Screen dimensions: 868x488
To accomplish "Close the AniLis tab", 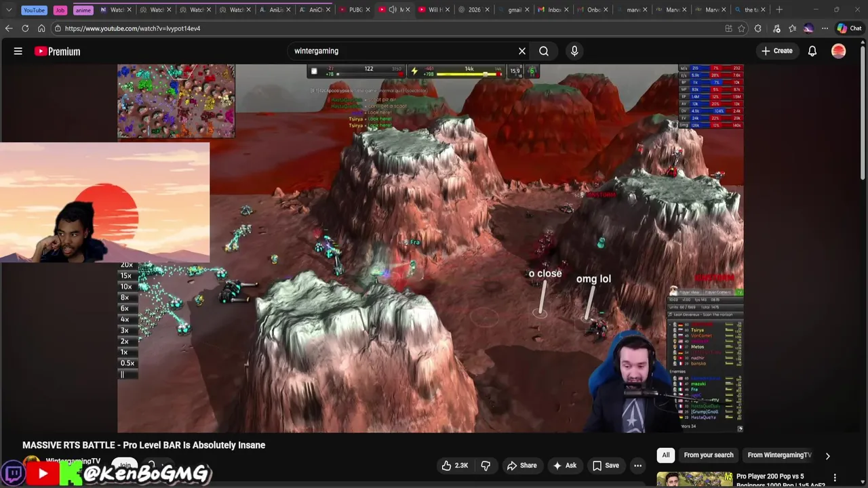I will coord(288,9).
